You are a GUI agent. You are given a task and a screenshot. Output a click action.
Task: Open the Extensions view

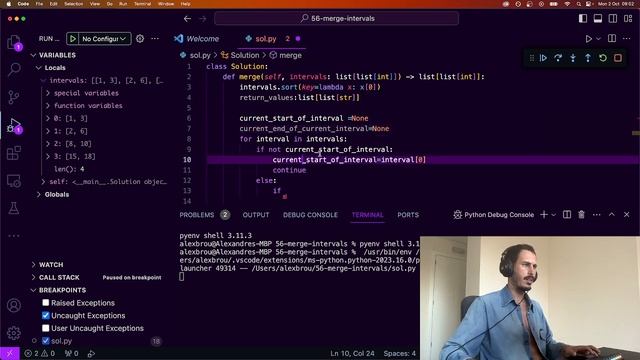(x=14, y=153)
